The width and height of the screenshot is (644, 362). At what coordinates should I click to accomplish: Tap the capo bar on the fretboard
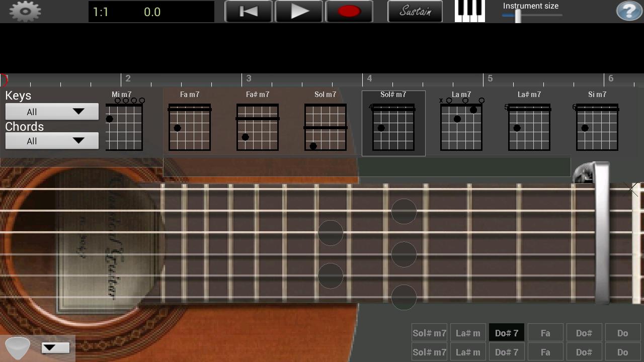pos(602,233)
